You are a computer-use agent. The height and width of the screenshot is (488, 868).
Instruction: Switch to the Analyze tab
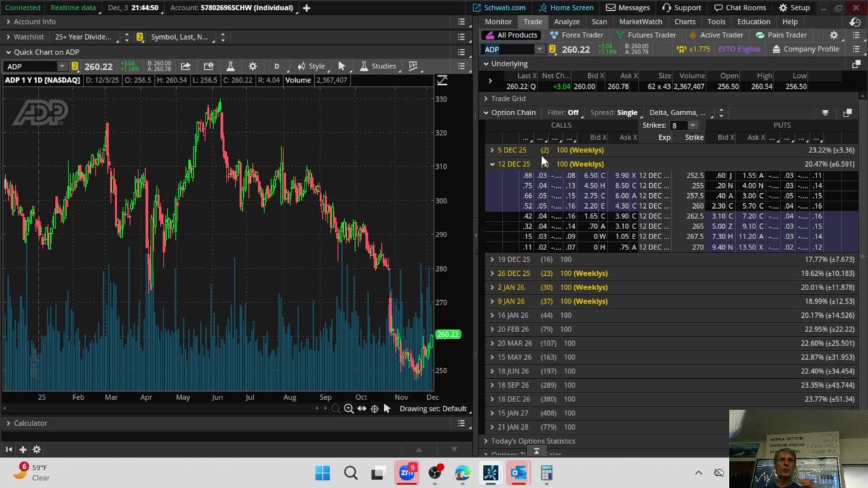pos(567,22)
